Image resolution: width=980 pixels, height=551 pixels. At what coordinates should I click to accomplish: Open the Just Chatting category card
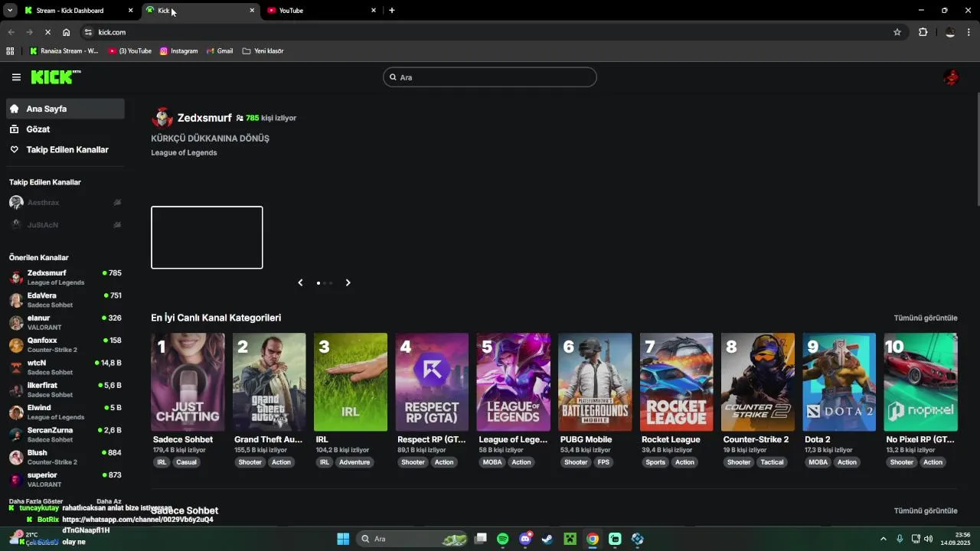pos(188,382)
